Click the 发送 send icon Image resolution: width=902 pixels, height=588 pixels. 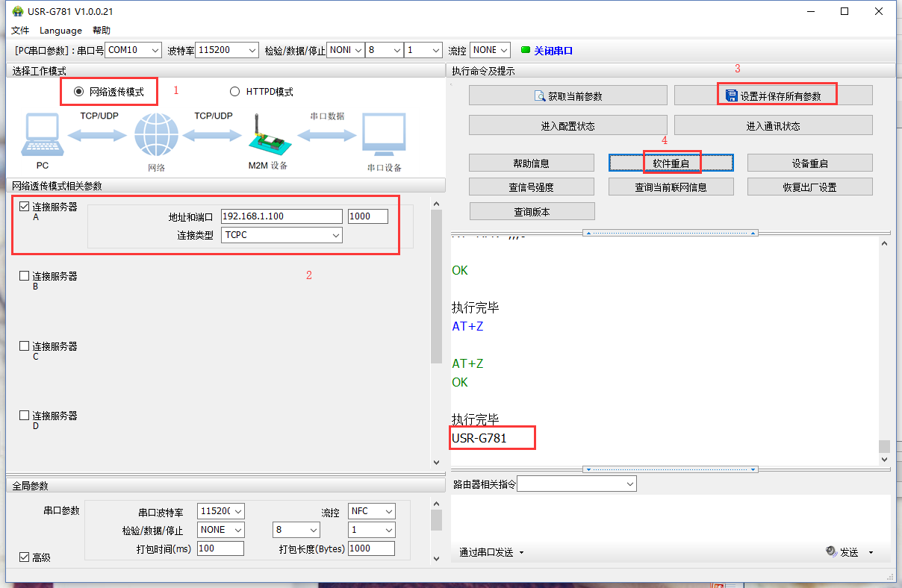coord(832,551)
